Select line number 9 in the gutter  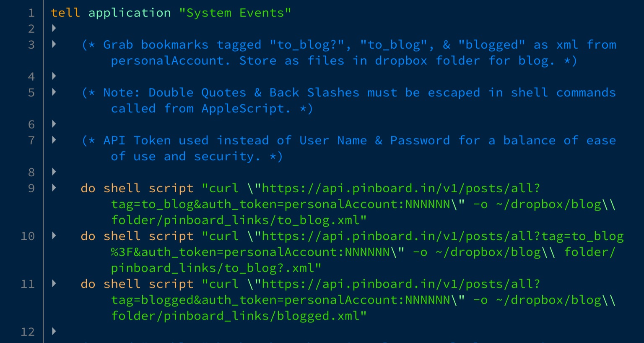click(x=31, y=188)
